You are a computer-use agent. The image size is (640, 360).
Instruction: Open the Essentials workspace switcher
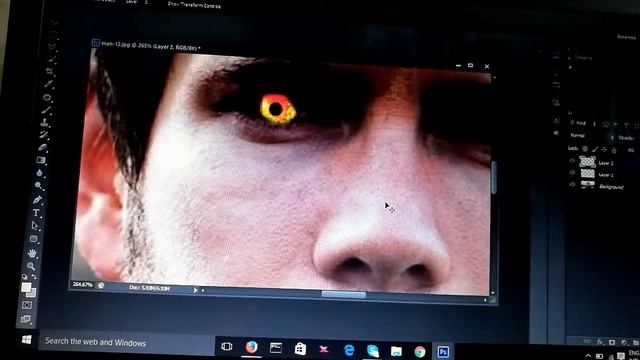627,37
